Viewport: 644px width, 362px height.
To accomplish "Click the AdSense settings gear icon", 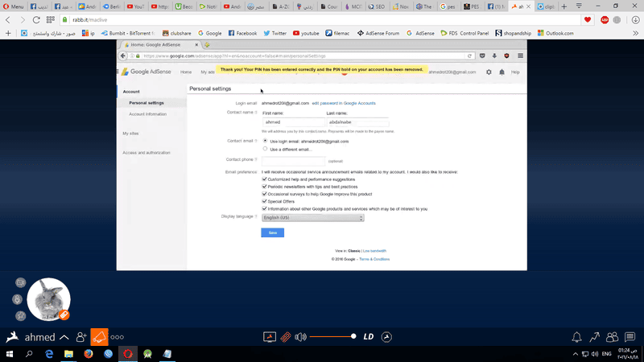I will (x=489, y=72).
